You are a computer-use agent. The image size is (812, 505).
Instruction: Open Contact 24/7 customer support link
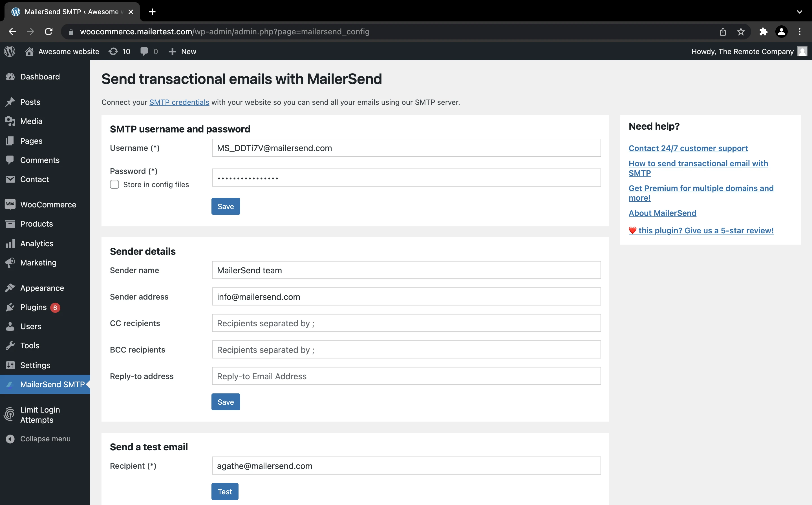click(688, 148)
